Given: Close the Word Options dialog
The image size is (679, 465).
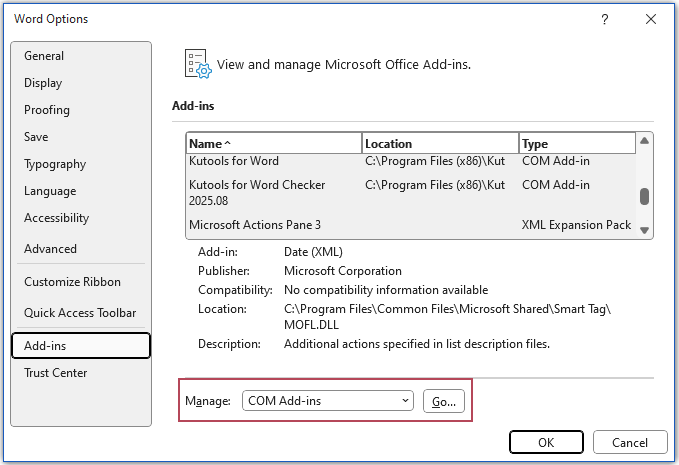Looking at the screenshot, I should (x=651, y=19).
